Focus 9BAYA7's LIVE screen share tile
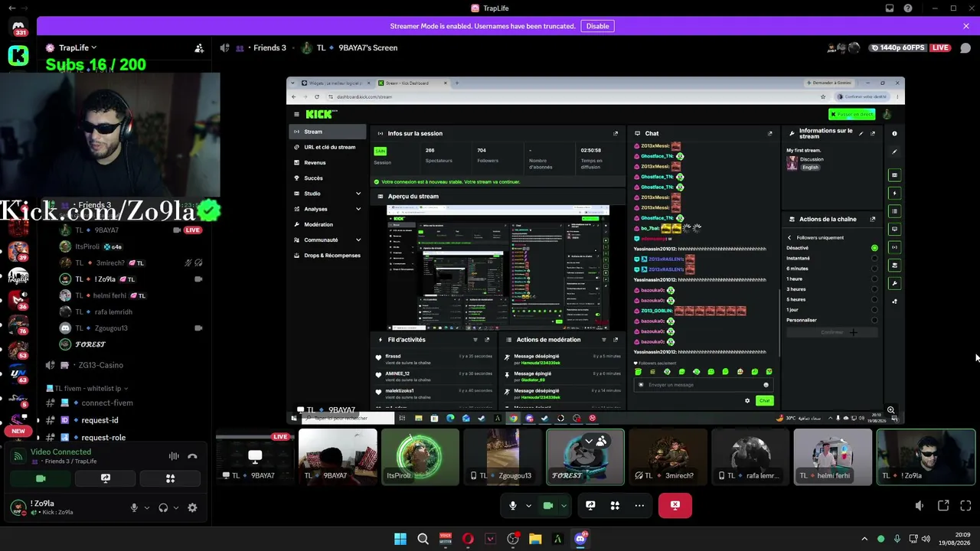This screenshot has width=980, height=551. (x=255, y=457)
